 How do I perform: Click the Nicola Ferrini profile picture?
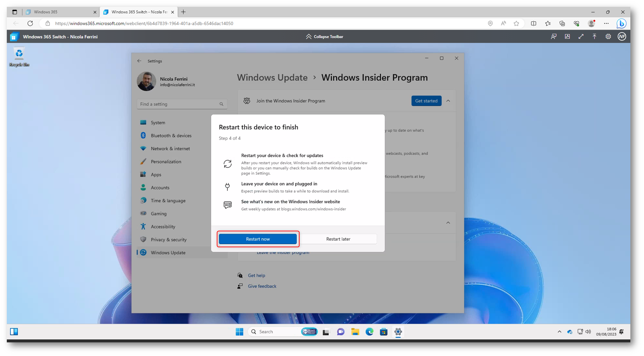point(146,81)
